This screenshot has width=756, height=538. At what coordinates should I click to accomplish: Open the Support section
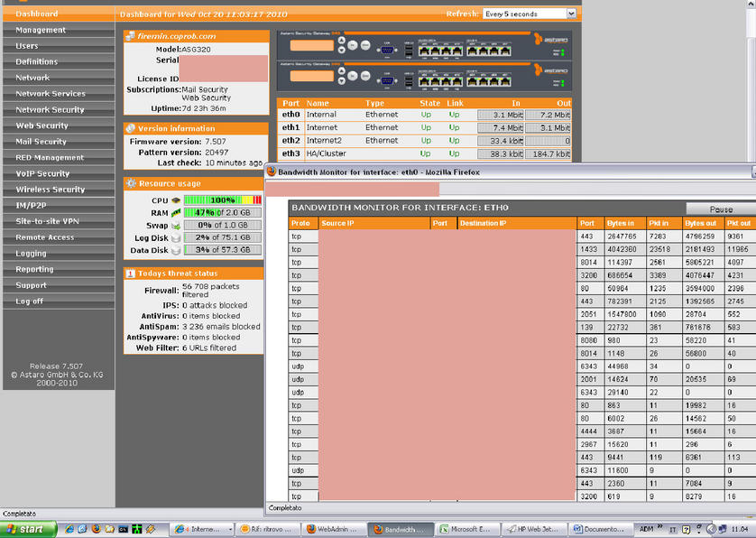click(59, 284)
